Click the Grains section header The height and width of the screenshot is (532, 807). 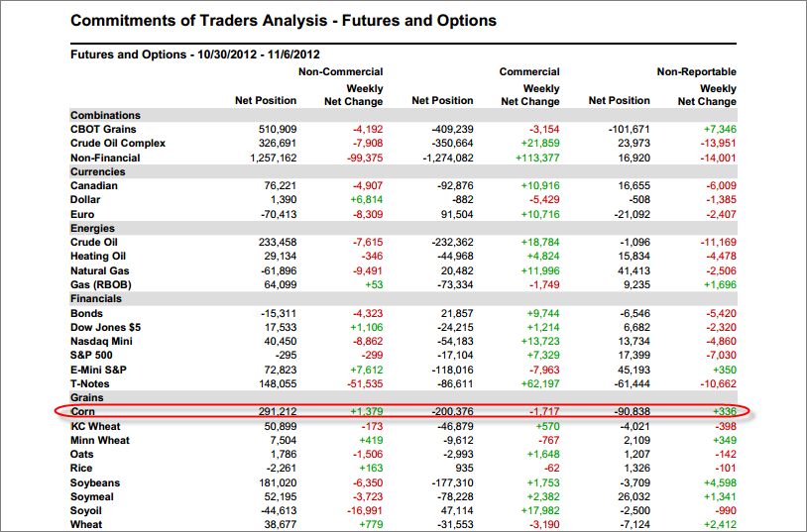tap(86, 397)
